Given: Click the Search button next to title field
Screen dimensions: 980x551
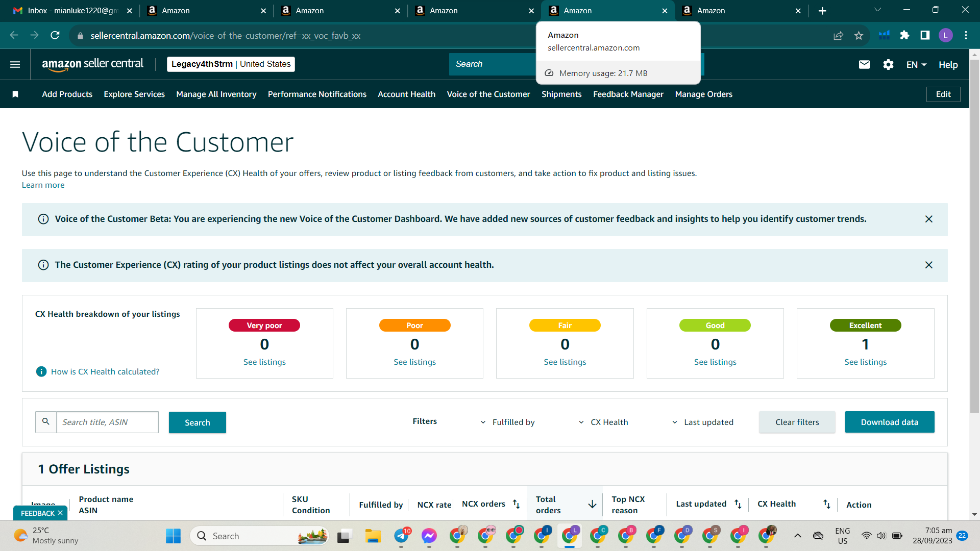Looking at the screenshot, I should pos(198,422).
